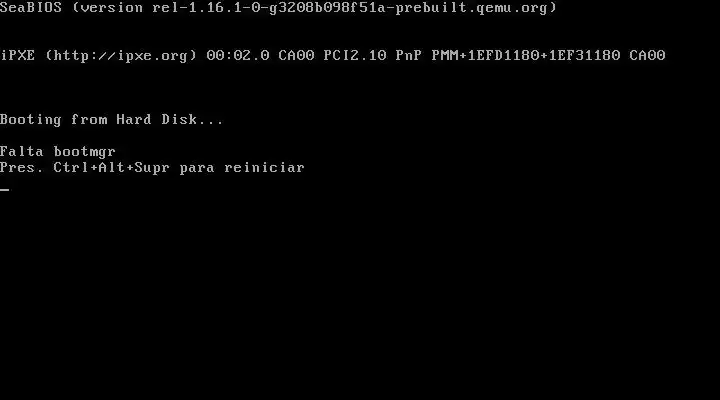
Task: Click the Hard Disk... text
Action: pyautogui.click(x=169, y=119)
